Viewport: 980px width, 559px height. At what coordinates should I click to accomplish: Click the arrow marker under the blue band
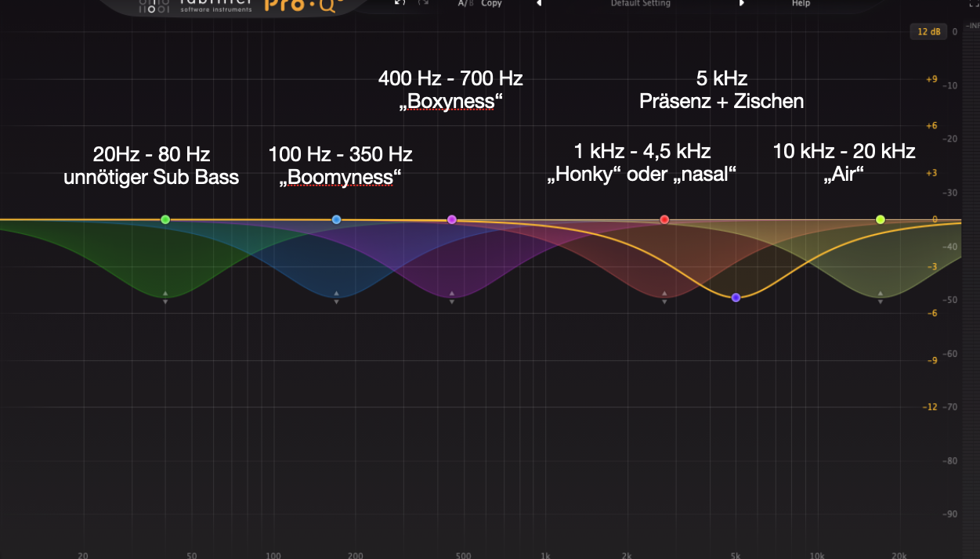click(x=337, y=298)
